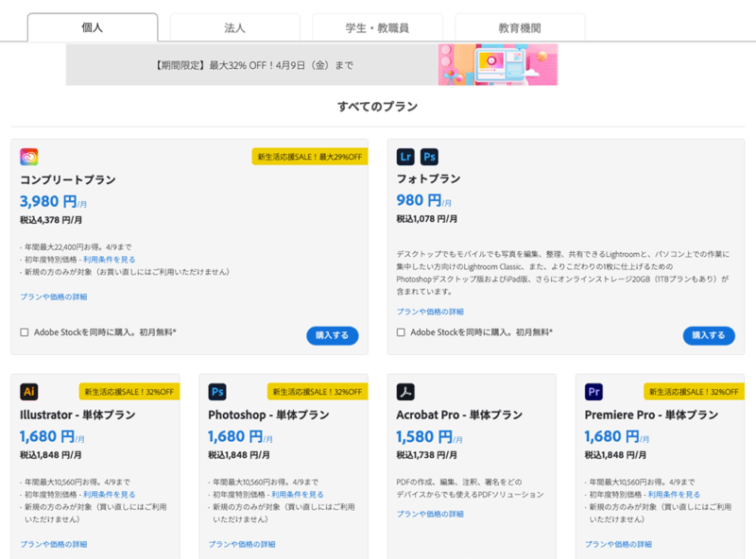Click the Premiere Pro app icon
Image resolution: width=756 pixels, height=559 pixels.
pos(594,391)
